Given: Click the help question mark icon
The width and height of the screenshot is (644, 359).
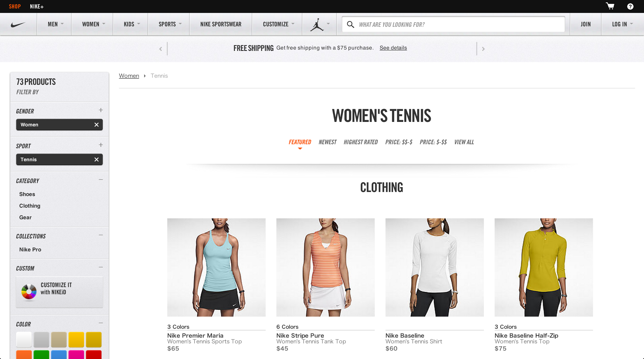Looking at the screenshot, I should coord(630,6).
